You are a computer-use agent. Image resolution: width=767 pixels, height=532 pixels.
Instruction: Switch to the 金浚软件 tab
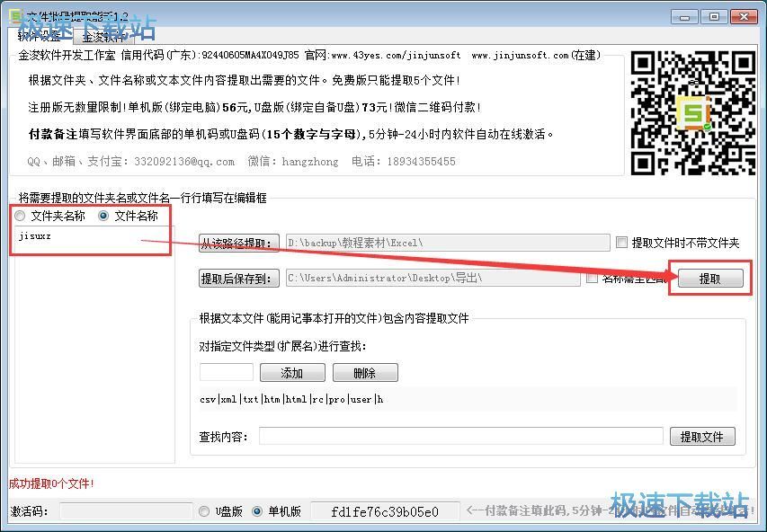(x=103, y=37)
